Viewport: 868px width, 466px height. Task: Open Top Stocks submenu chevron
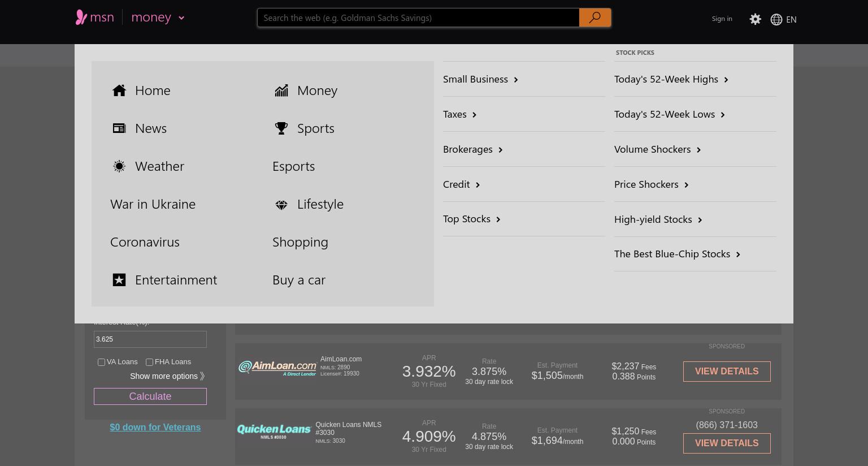(x=498, y=219)
